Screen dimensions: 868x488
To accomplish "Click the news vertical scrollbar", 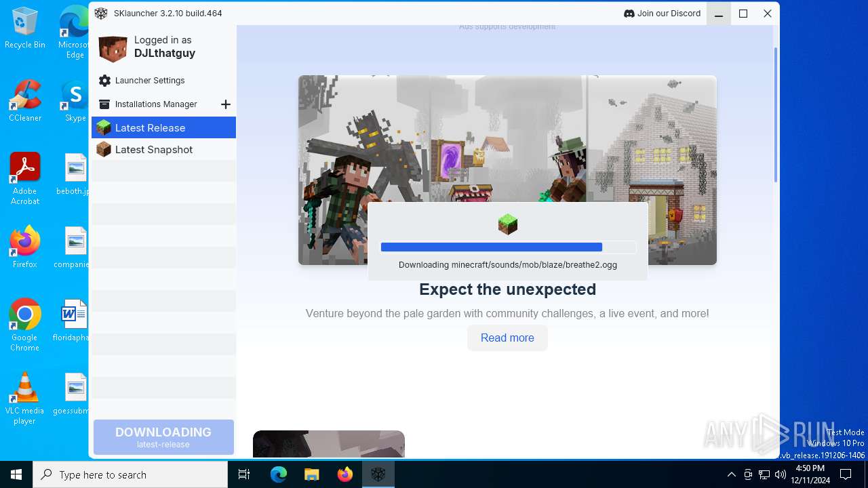I will (776, 115).
